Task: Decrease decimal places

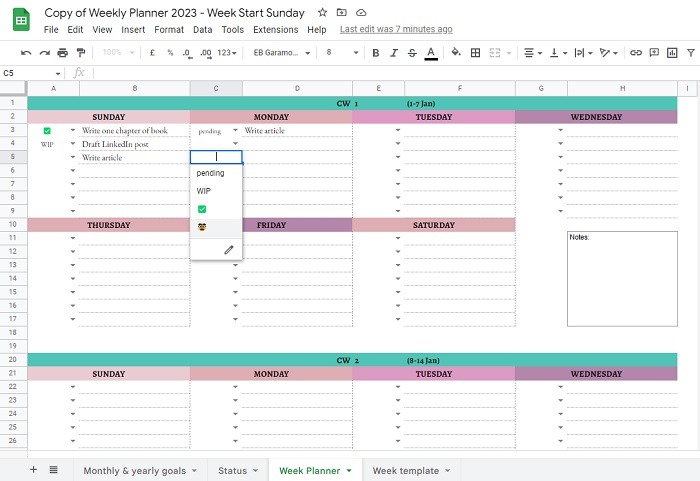Action: point(188,53)
